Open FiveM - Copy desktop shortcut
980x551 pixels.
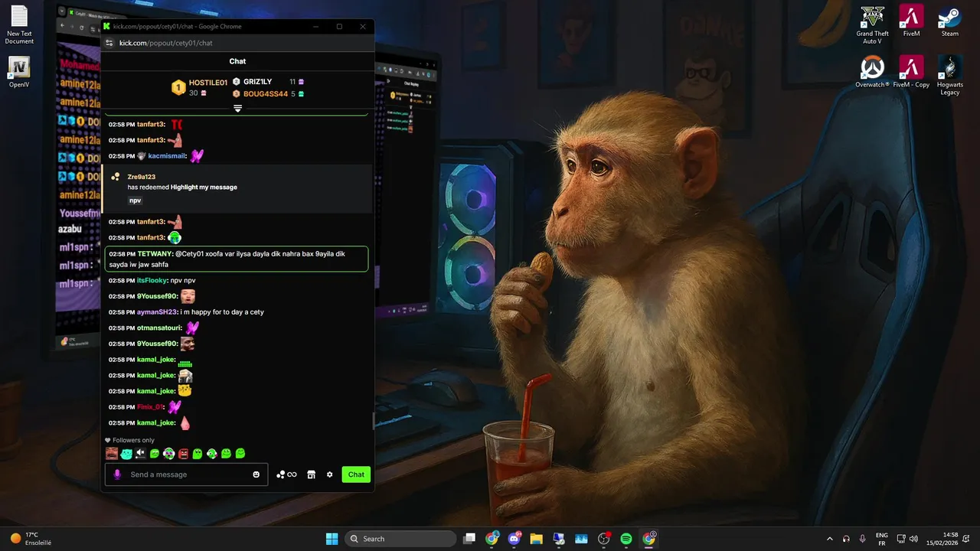pyautogui.click(x=911, y=72)
